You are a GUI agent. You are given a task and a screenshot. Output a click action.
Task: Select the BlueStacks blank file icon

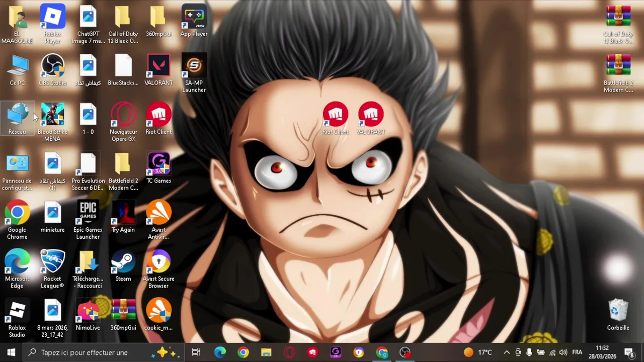tap(123, 70)
